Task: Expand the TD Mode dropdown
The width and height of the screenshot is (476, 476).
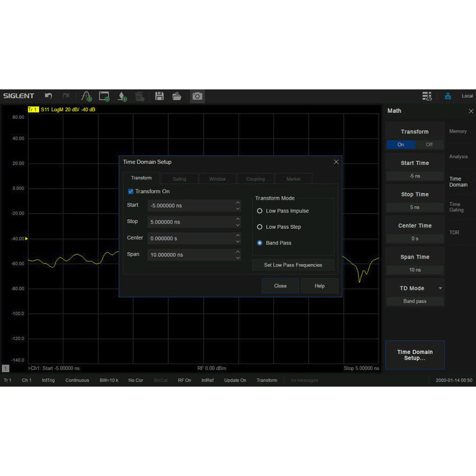Action: click(x=440, y=288)
